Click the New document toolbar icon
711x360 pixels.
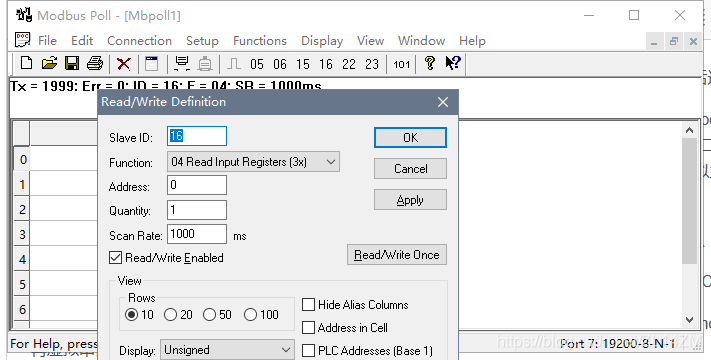click(26, 63)
